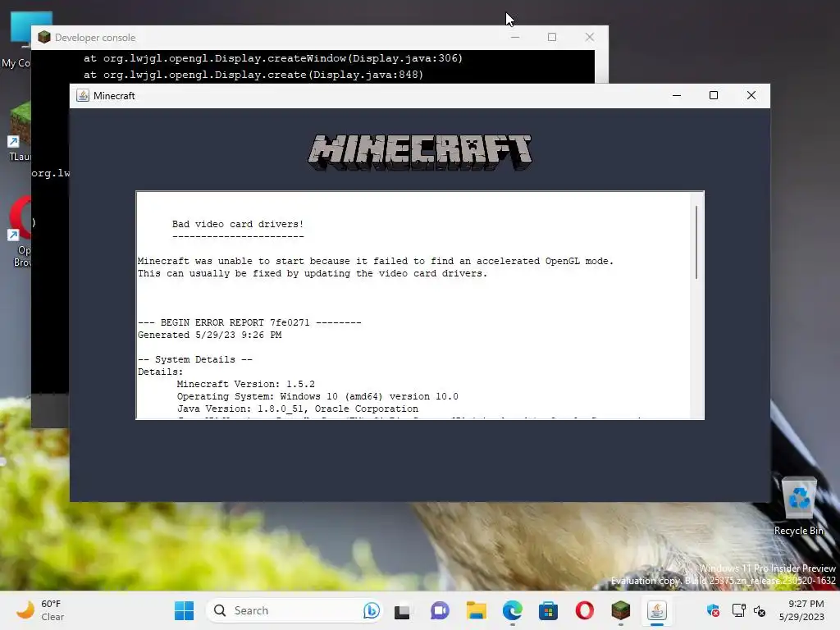This screenshot has height=630, width=840.
Task: Maximize the Minecraft window
Action: point(714,95)
